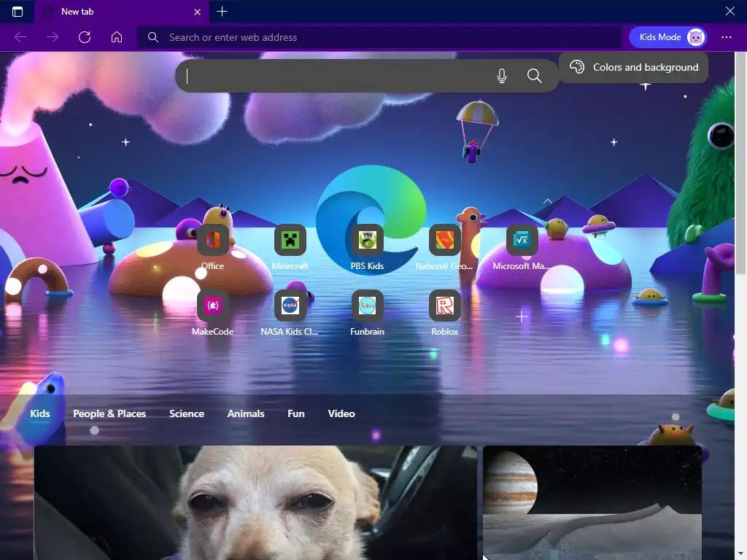Switch to the Video category

click(x=341, y=413)
